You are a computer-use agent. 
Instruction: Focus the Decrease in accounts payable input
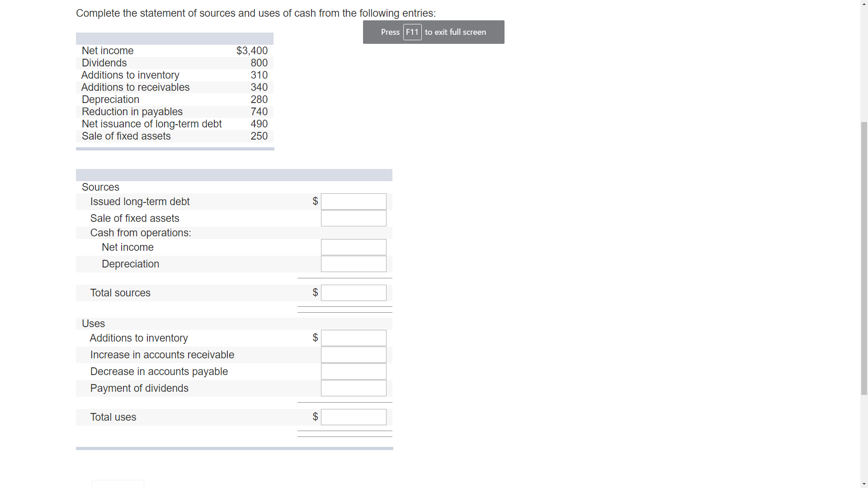click(354, 371)
